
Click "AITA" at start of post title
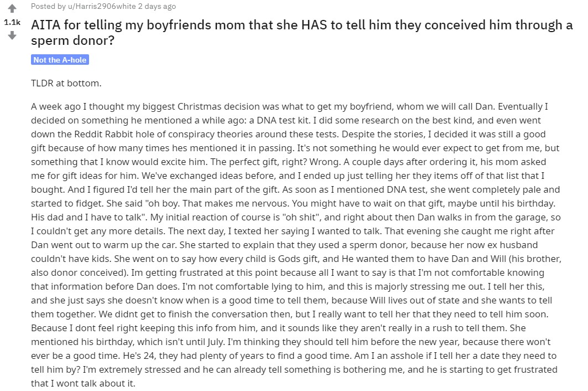(46, 25)
